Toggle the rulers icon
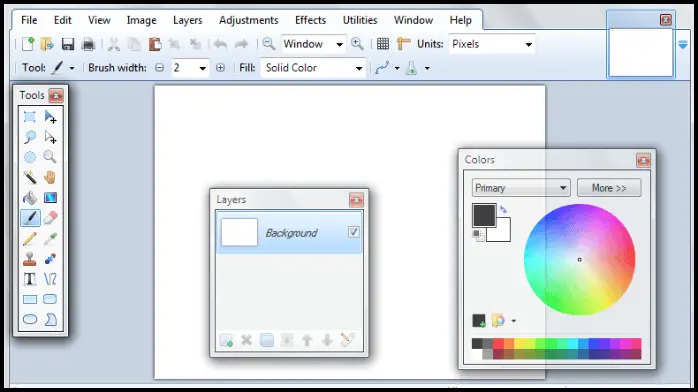698x392 pixels. [403, 44]
